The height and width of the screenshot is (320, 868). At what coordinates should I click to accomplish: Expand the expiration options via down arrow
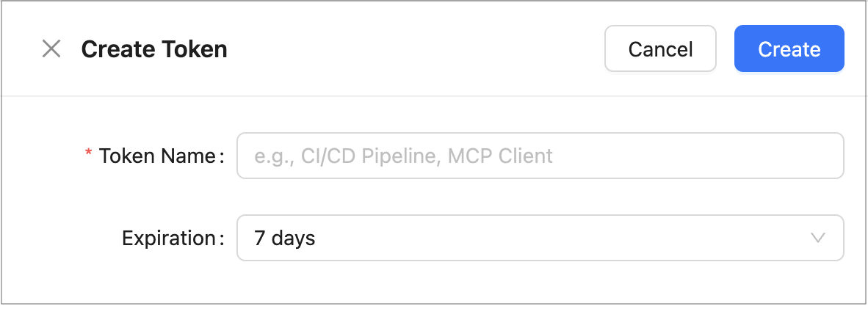coord(817,238)
